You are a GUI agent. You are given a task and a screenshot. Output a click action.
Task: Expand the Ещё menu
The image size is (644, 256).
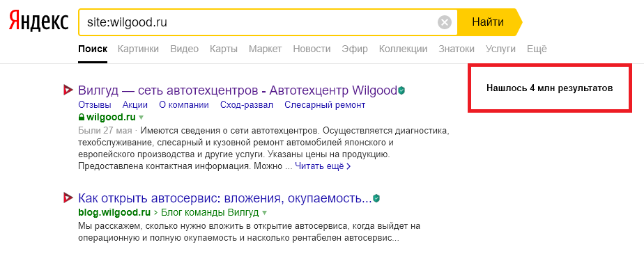[537, 49]
